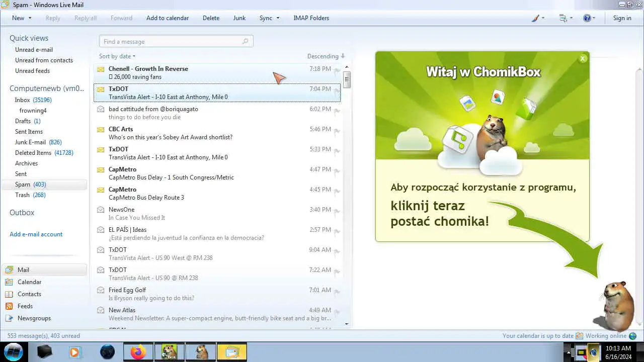Click envelope icon of bad cattitude message
This screenshot has height=362, width=644.
[101, 109]
